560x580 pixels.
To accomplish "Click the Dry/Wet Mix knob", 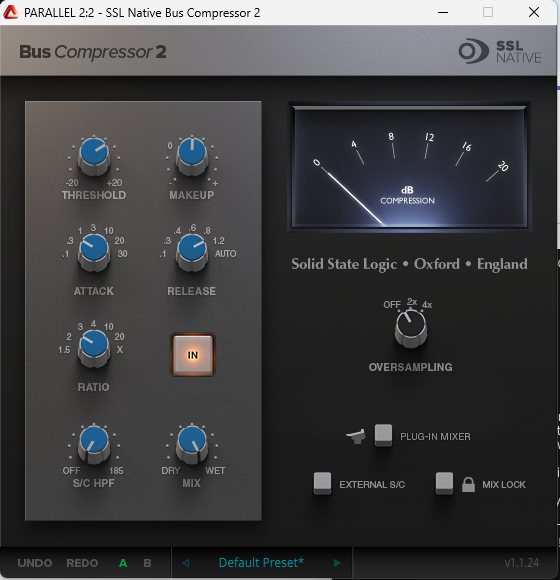I will click(192, 444).
